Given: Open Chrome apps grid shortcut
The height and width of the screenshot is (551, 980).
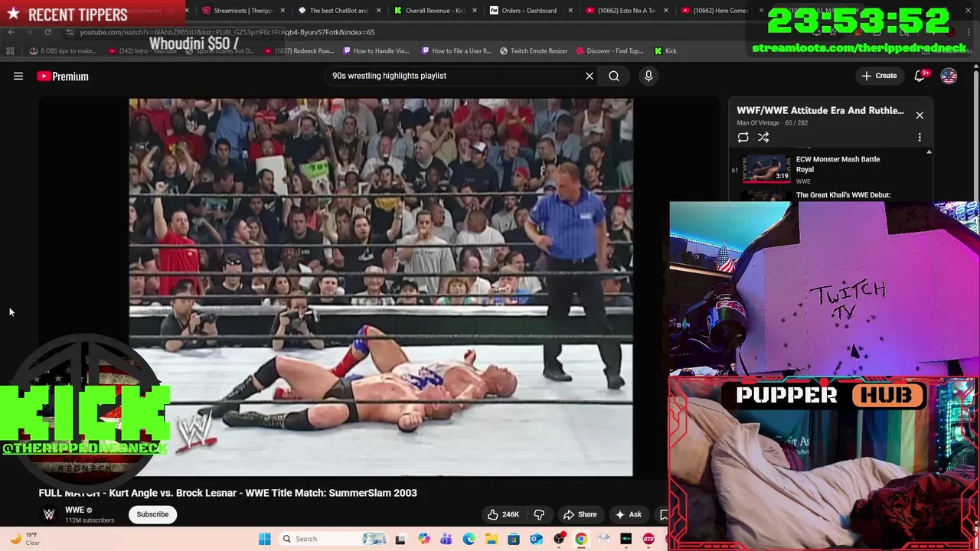Looking at the screenshot, I should [10, 51].
